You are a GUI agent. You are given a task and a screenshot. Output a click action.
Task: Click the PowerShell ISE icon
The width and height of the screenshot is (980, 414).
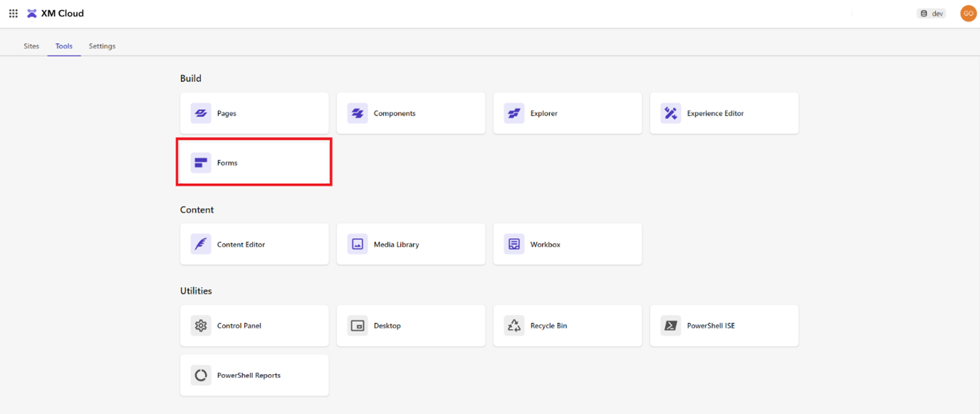tap(671, 326)
